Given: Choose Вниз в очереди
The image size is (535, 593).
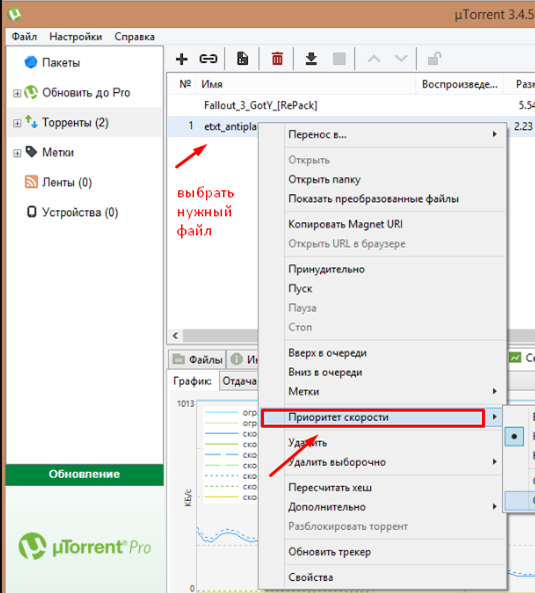Looking at the screenshot, I should [383, 372].
